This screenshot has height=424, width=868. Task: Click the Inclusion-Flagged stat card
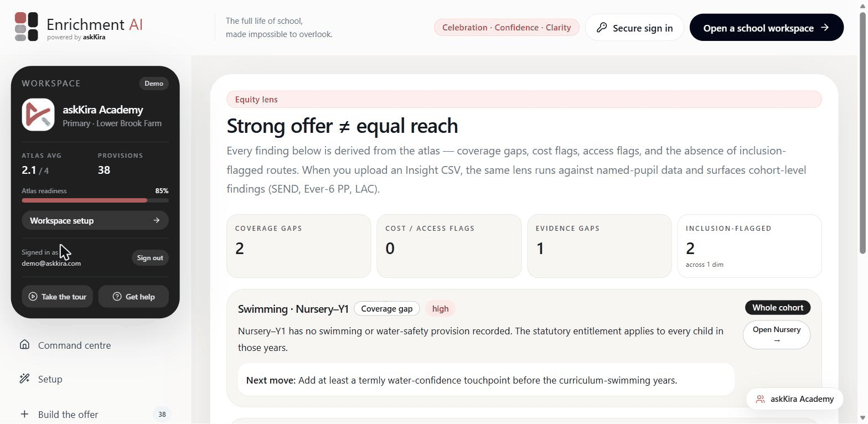750,246
